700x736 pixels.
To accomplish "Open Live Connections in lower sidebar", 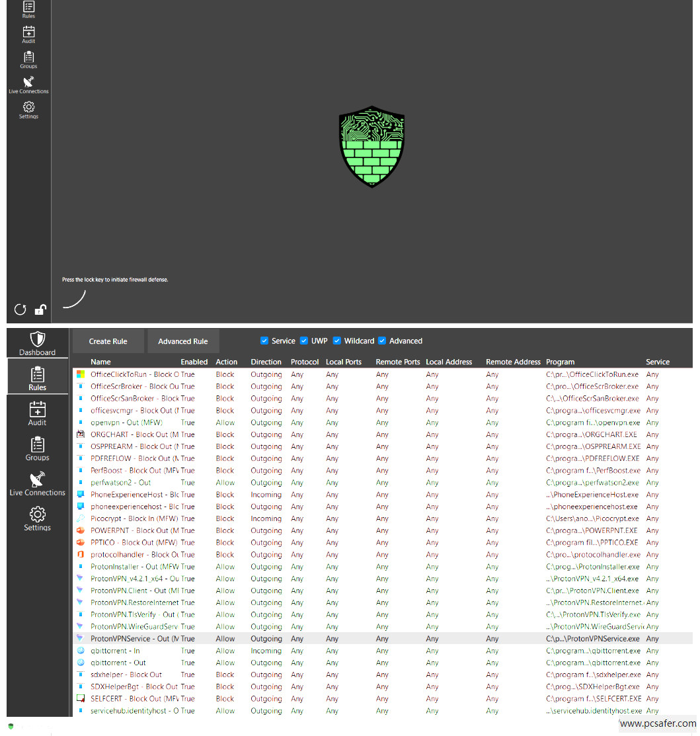I will point(38,484).
